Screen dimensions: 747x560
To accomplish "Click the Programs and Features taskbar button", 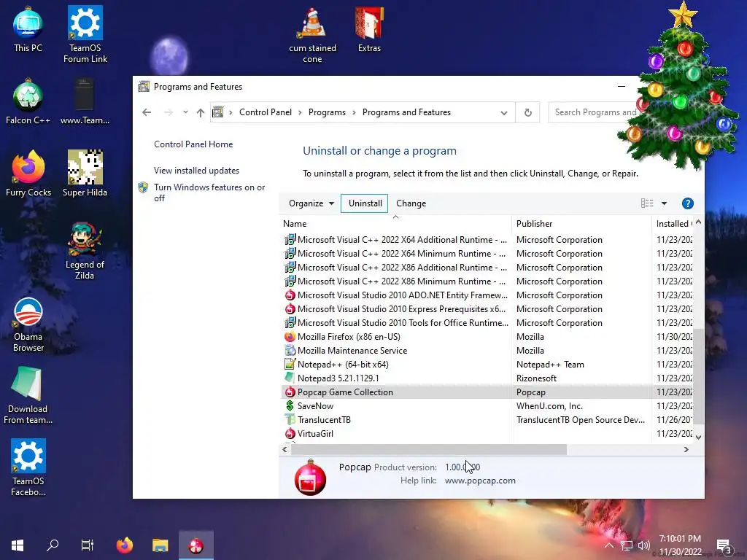I will [196, 545].
